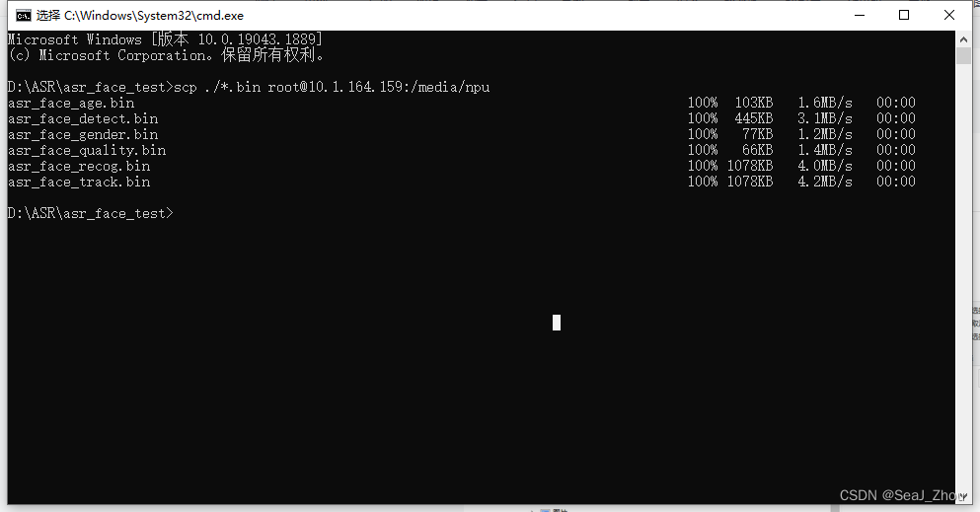Click the Microsoft Windows version line
The width and height of the screenshot is (980, 512).
pyautogui.click(x=165, y=39)
